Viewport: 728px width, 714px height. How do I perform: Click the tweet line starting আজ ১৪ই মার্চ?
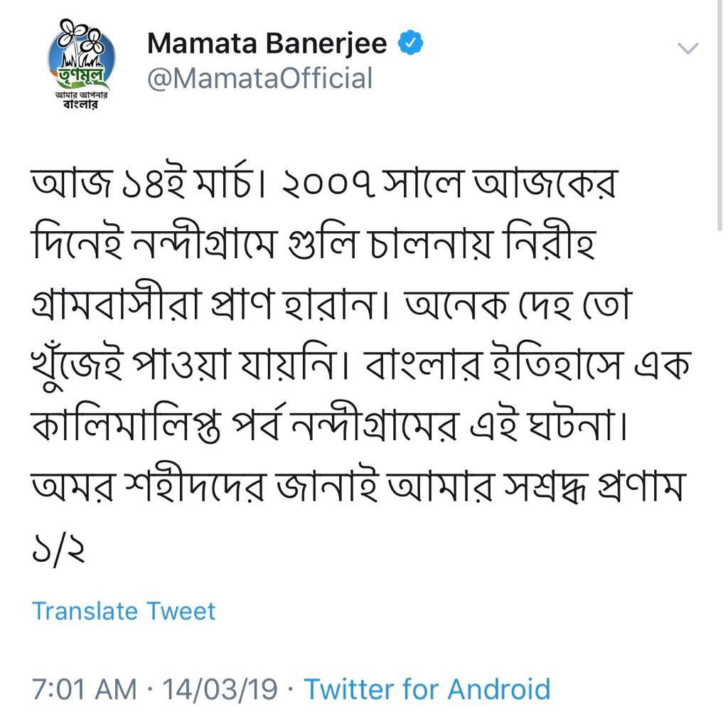323,181
